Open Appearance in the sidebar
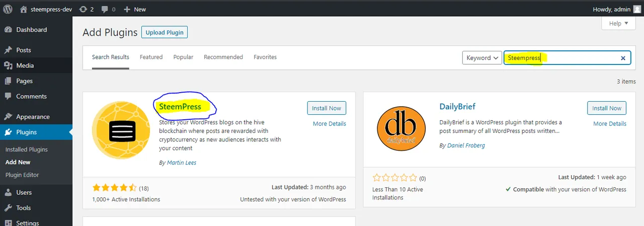644x226 pixels. pos(36,117)
